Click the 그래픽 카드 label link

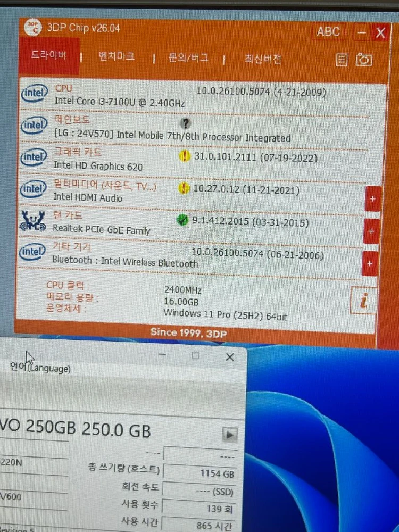pos(78,151)
